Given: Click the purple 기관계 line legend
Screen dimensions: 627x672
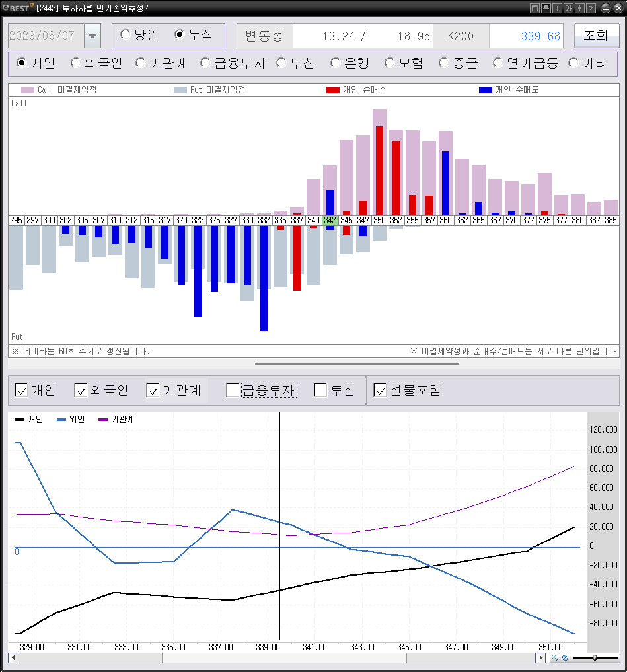Looking at the screenshot, I should point(116,419).
